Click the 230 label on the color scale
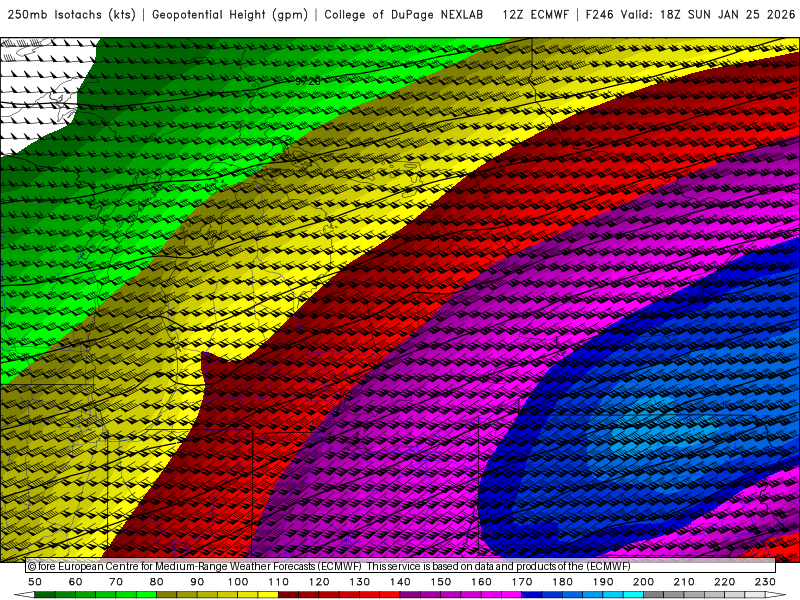This screenshot has height=600, width=800. click(765, 582)
